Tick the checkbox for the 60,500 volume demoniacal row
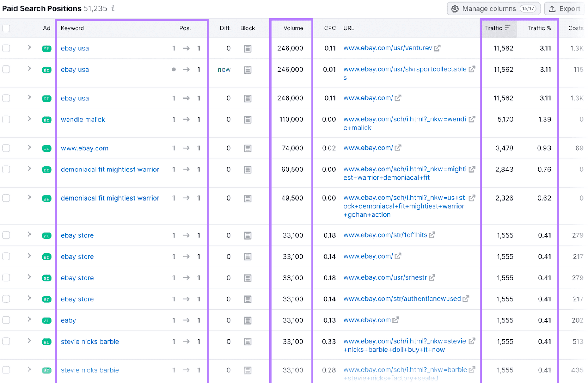The height and width of the screenshot is (383, 588). click(6, 170)
